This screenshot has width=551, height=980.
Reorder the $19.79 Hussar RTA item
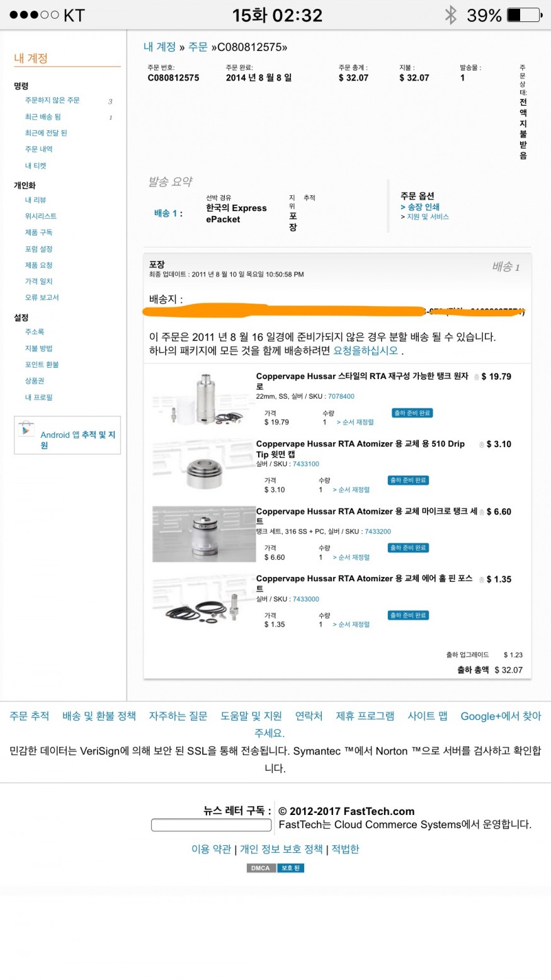click(355, 422)
